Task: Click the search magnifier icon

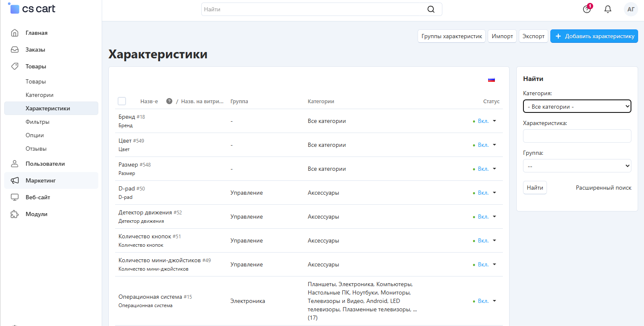Action: pyautogui.click(x=431, y=9)
